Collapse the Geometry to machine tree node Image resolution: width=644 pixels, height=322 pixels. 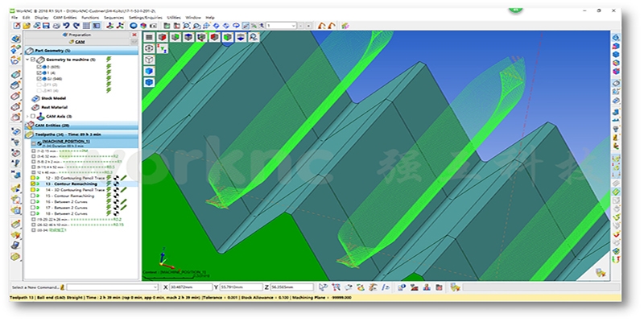(27, 60)
